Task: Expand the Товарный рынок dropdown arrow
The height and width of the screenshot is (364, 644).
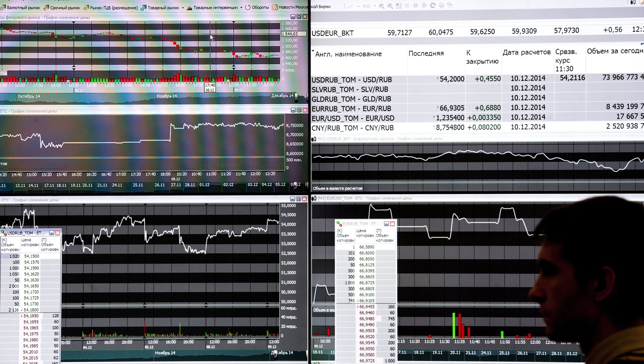Action: coord(183,8)
